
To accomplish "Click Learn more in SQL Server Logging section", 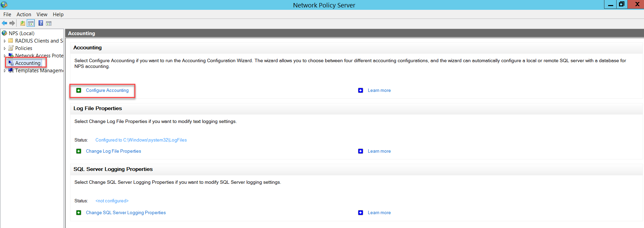I will (x=379, y=212).
